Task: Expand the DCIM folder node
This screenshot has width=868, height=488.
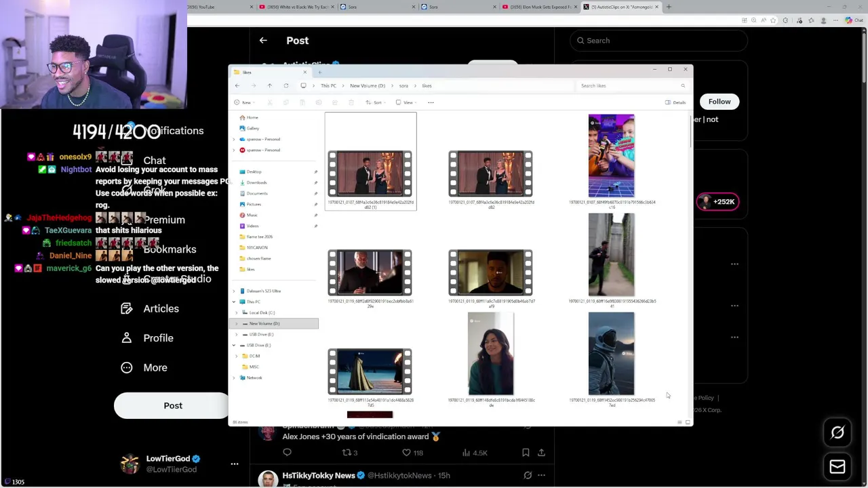Action: point(237,357)
